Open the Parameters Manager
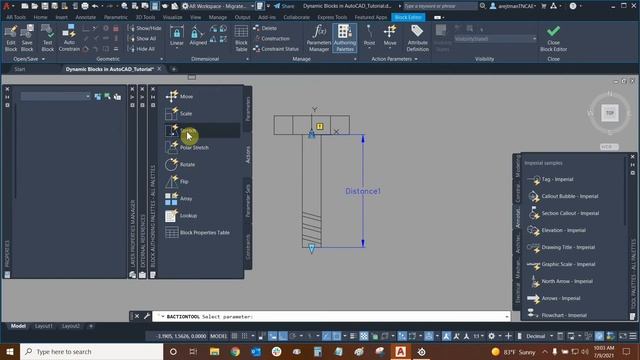 pyautogui.click(x=319, y=38)
